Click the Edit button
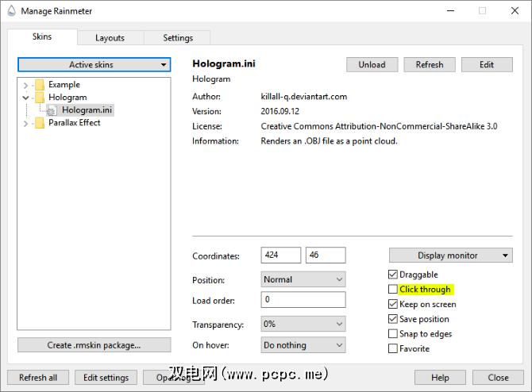The width and height of the screenshot is (532, 392). coord(487,65)
